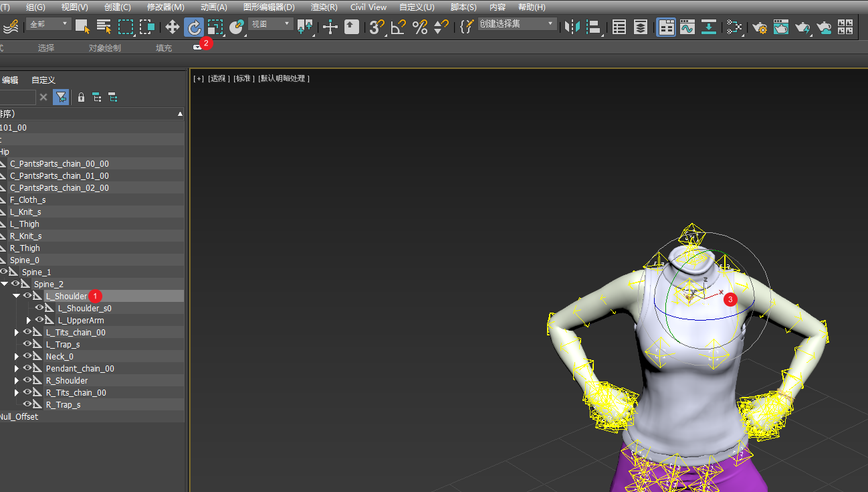Screen dimensions: 868x492
Task: Toggle Scene Explorer selection filter funnel
Action: tap(61, 97)
